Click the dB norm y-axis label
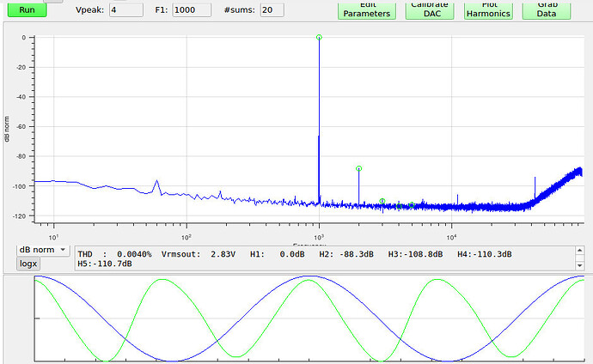Image resolution: width=593 pixels, height=364 pixels. [x=6, y=129]
